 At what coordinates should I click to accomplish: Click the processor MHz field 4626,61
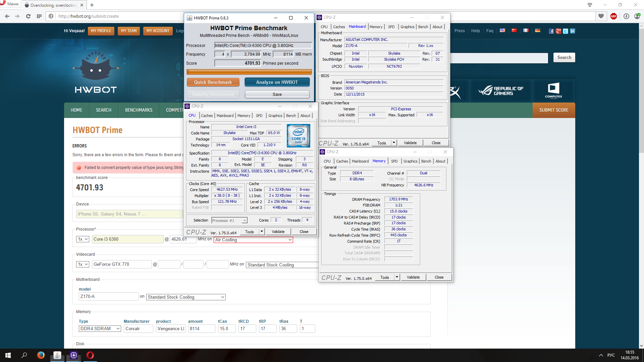tap(183, 239)
